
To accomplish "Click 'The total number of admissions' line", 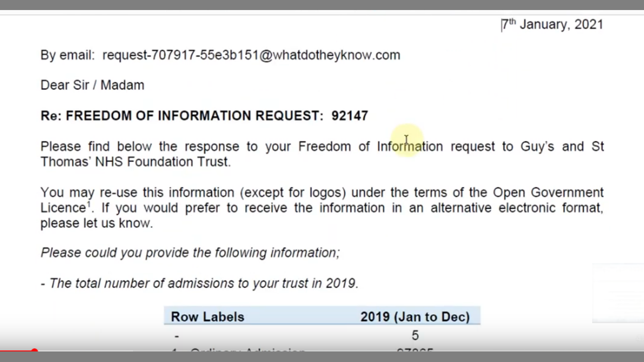I will click(199, 284).
